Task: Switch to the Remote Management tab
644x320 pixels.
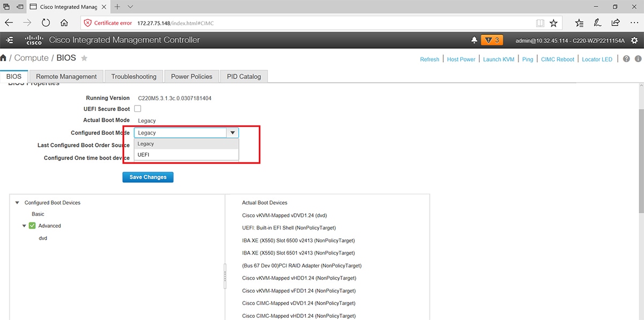Action: point(67,77)
